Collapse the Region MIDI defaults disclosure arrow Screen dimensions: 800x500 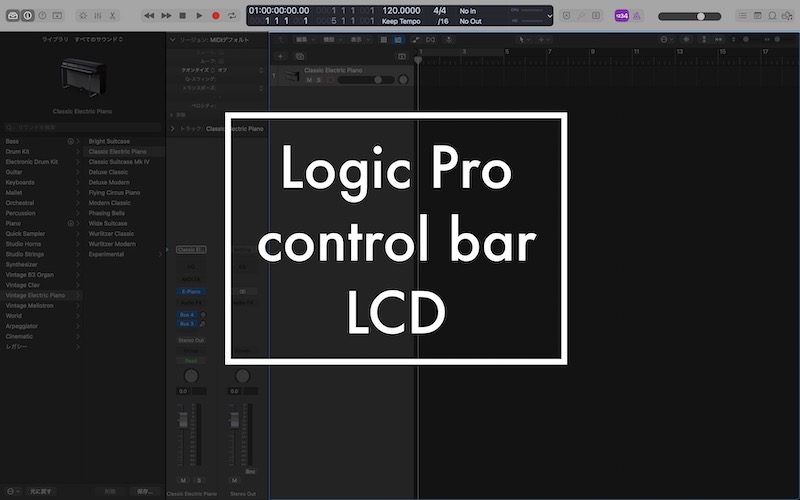coord(172,39)
